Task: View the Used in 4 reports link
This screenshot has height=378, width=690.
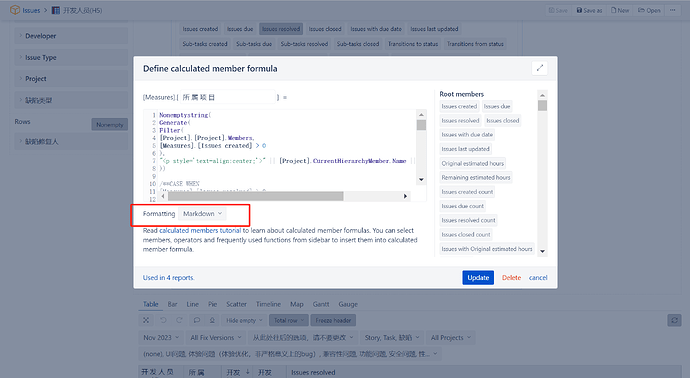Action: (x=169, y=278)
